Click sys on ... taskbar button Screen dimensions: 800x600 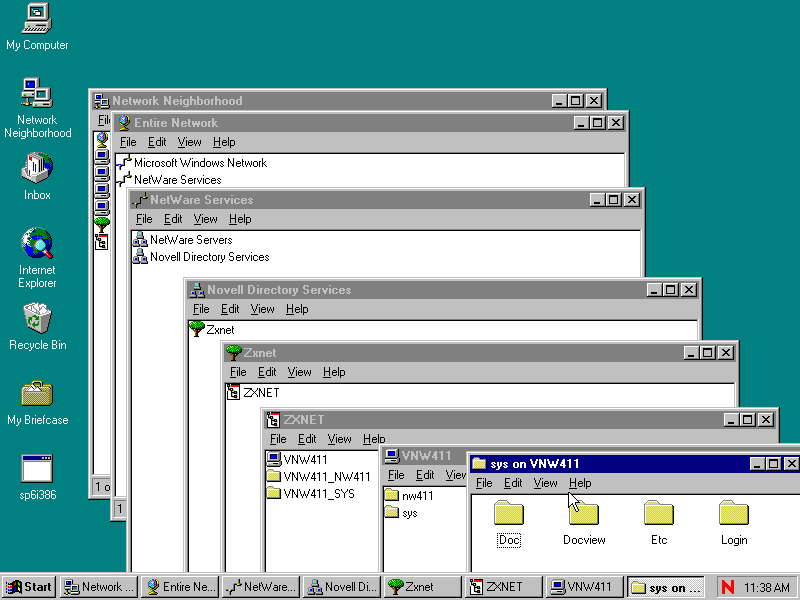click(x=666, y=587)
